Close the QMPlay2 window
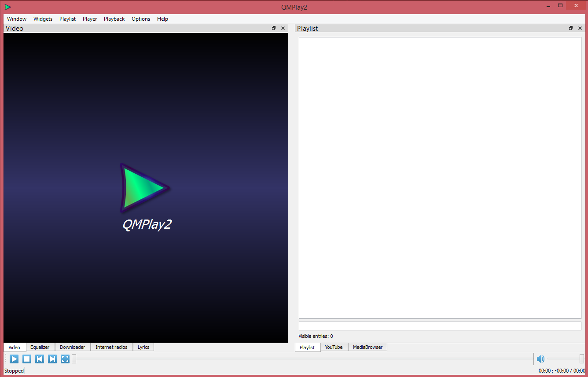This screenshot has height=377, width=588. pos(576,6)
